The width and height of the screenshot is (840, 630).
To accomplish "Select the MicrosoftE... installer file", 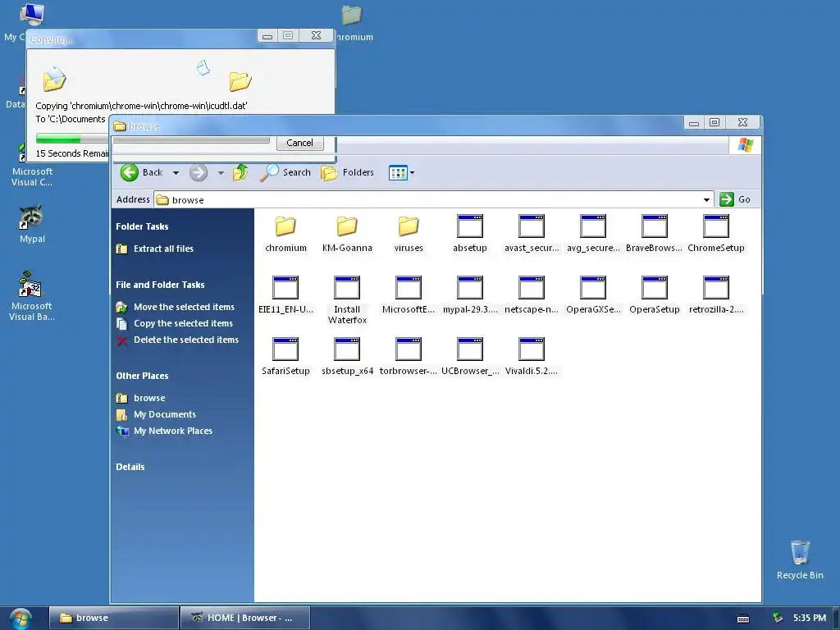I will [409, 295].
